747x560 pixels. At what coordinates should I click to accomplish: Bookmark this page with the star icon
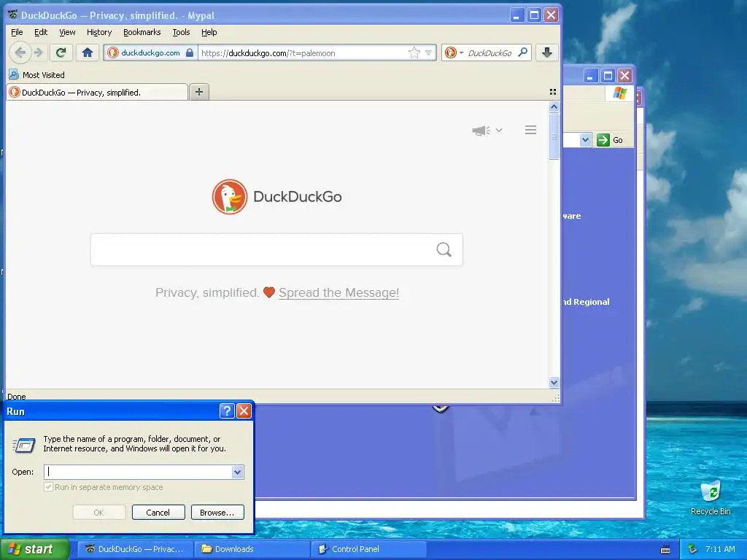(414, 52)
